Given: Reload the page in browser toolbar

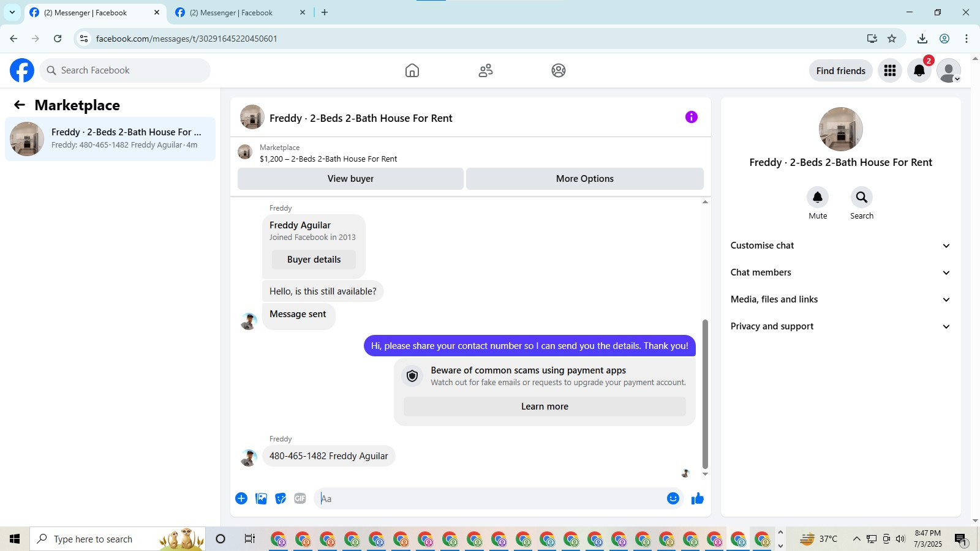Looking at the screenshot, I should (58, 39).
